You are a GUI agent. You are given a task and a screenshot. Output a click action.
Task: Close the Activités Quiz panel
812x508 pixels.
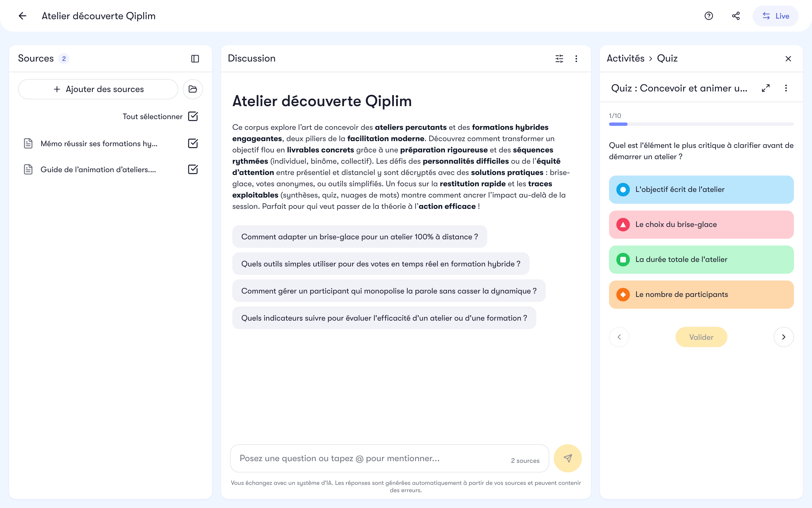coord(788,59)
